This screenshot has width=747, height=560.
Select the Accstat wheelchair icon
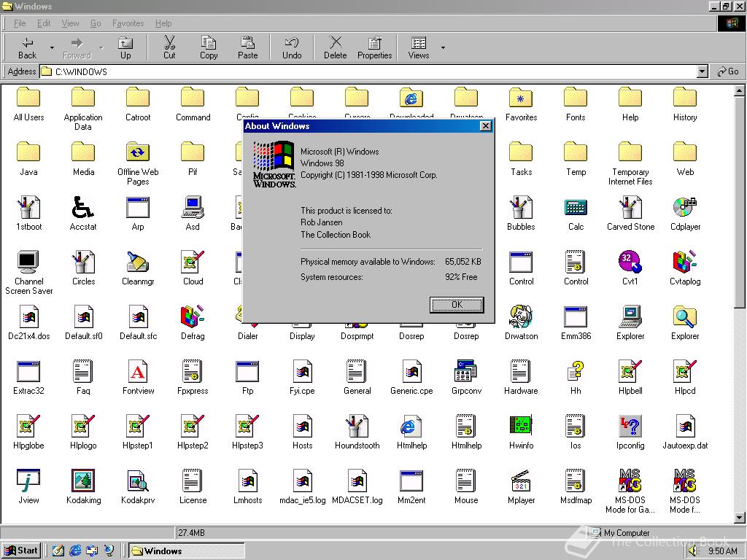83,208
